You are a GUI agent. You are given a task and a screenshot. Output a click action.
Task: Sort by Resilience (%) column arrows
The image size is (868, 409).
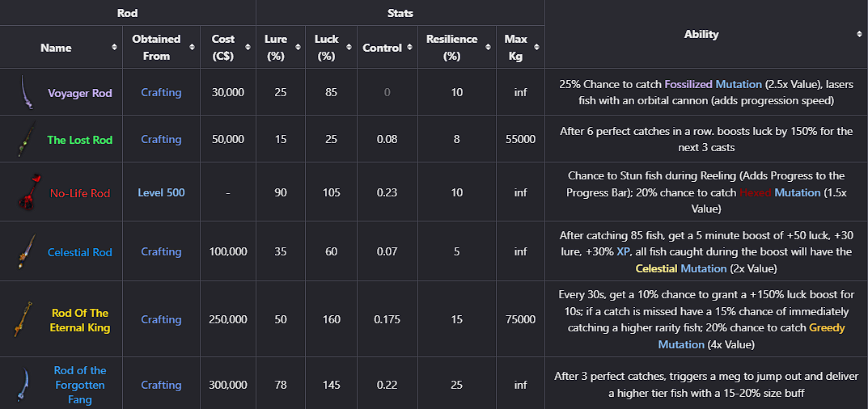tap(489, 48)
